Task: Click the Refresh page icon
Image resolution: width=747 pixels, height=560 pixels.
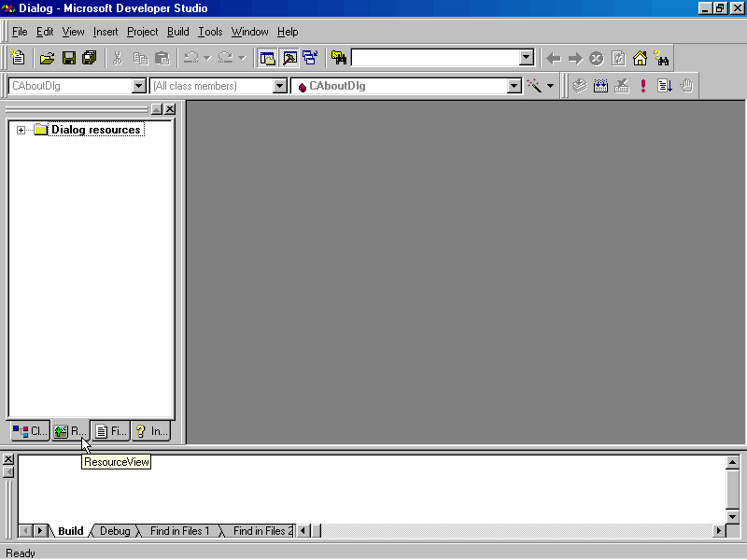Action: click(x=618, y=59)
